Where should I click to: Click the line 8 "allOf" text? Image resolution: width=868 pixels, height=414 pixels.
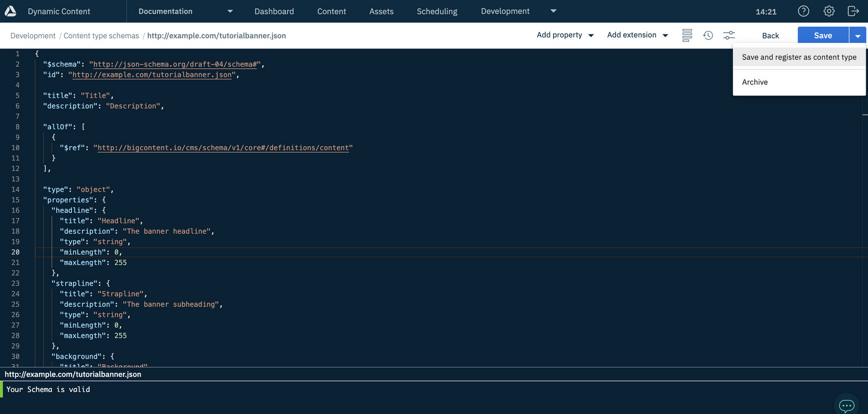coord(58,126)
